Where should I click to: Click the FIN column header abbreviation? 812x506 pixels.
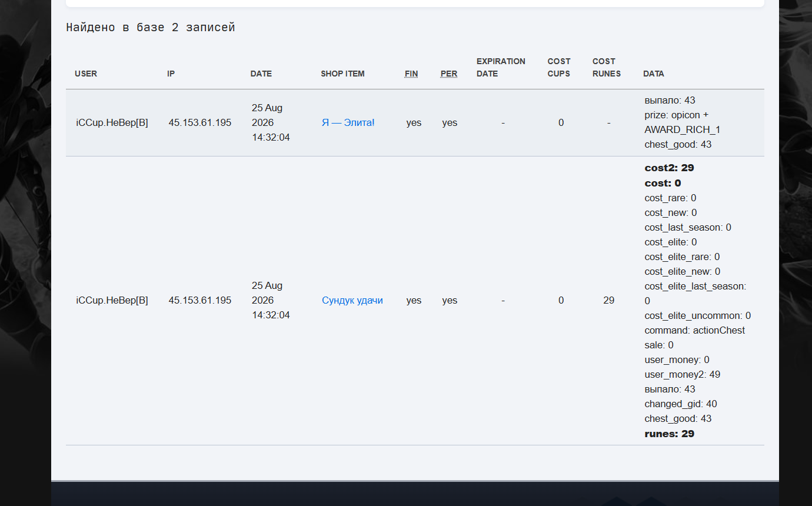click(x=411, y=74)
